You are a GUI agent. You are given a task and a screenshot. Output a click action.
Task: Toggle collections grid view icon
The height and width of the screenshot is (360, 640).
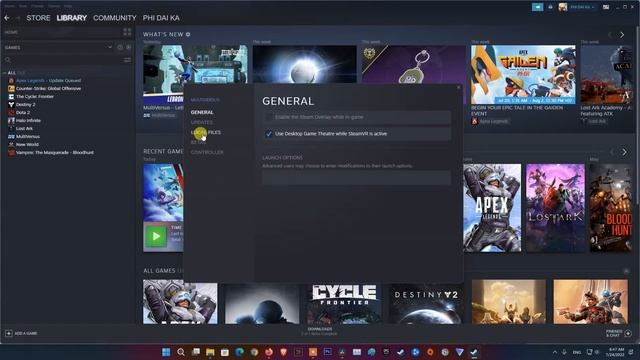[x=127, y=32]
